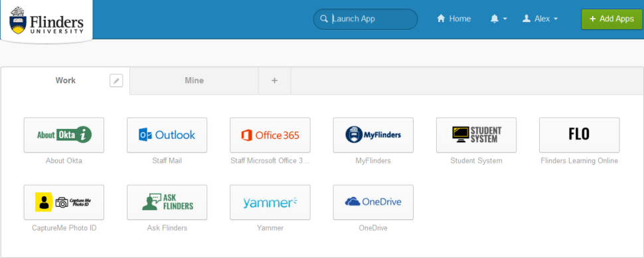Open the About Okta app tile
The image size is (644, 258).
click(x=64, y=135)
